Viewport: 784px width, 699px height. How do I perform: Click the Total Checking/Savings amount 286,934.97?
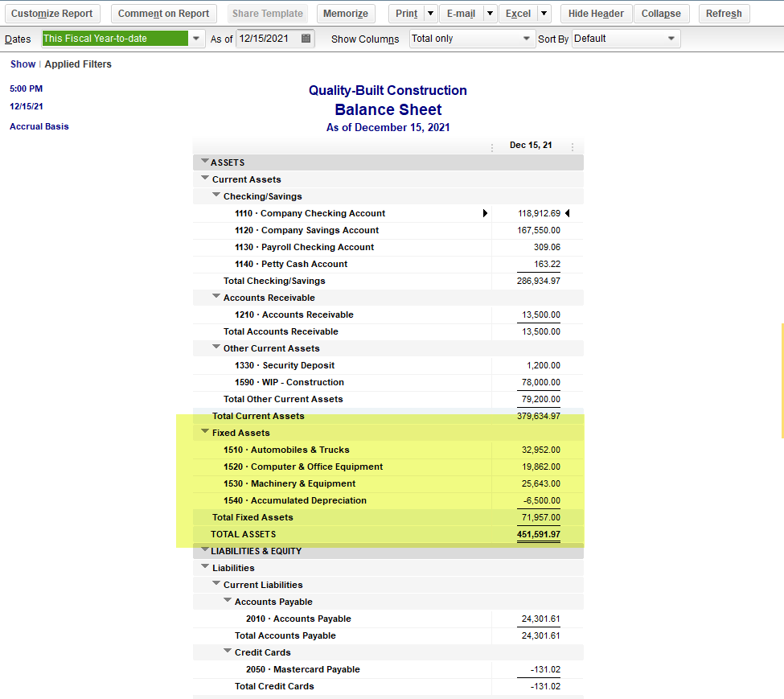(539, 281)
